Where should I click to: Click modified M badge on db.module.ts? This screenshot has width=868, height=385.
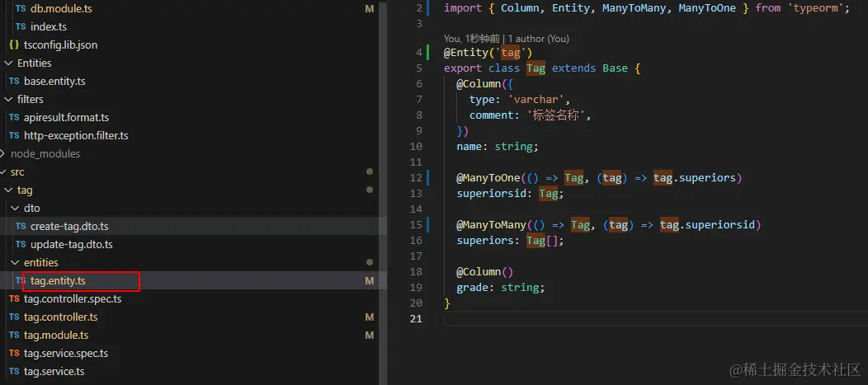coord(370,9)
